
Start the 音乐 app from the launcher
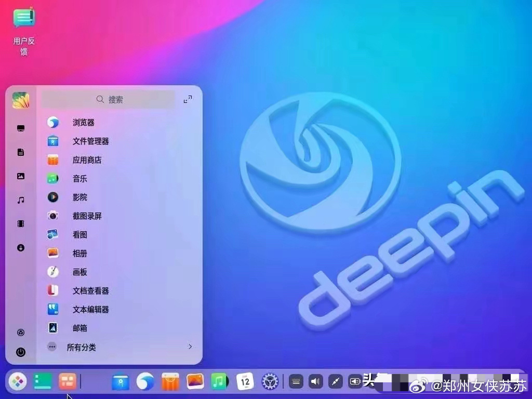pyautogui.click(x=119, y=179)
